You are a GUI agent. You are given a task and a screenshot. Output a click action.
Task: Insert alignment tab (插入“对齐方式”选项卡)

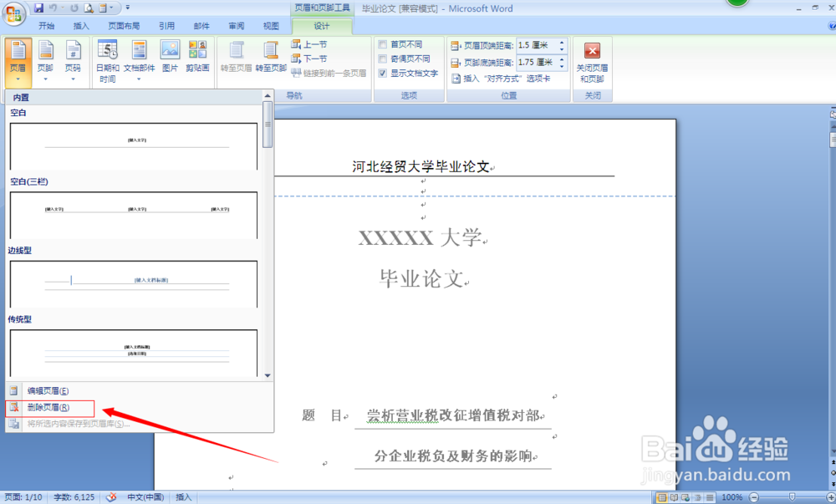(501, 79)
